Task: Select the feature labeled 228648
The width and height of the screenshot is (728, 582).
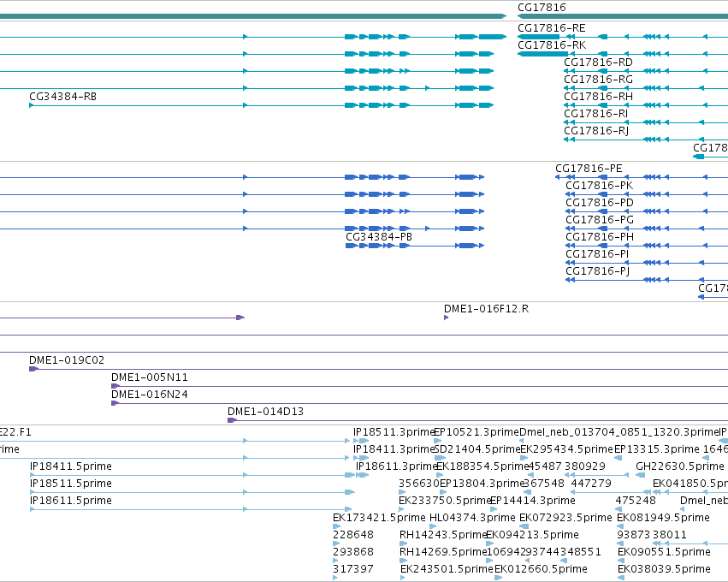Action: pyautogui.click(x=352, y=536)
